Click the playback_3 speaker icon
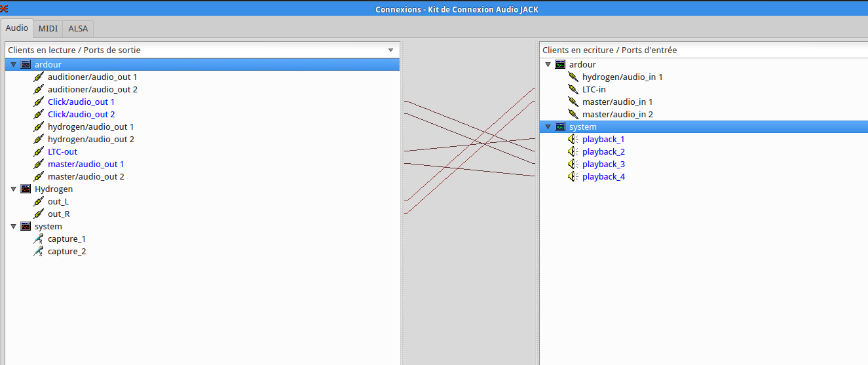Screen dimensions: 868x365 click(573, 164)
